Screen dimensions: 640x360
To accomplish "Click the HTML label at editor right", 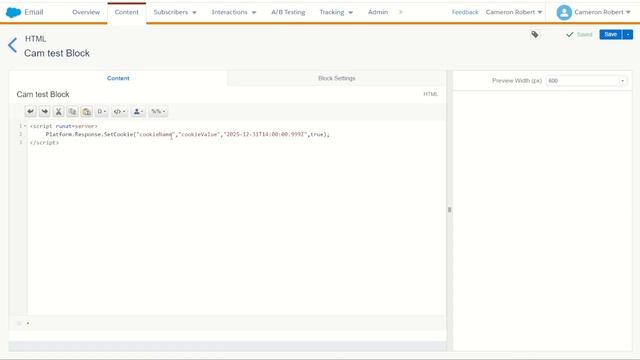I will click(x=431, y=94).
